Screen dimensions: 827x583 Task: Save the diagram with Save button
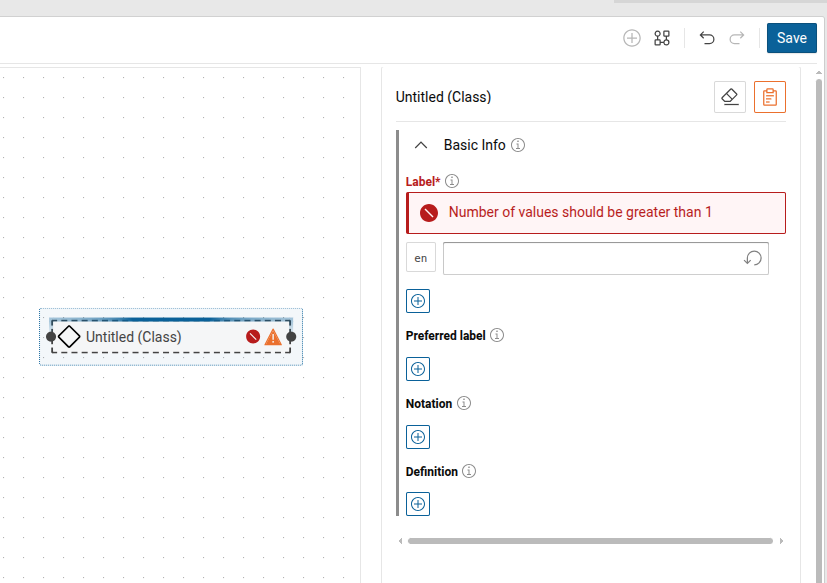(791, 38)
